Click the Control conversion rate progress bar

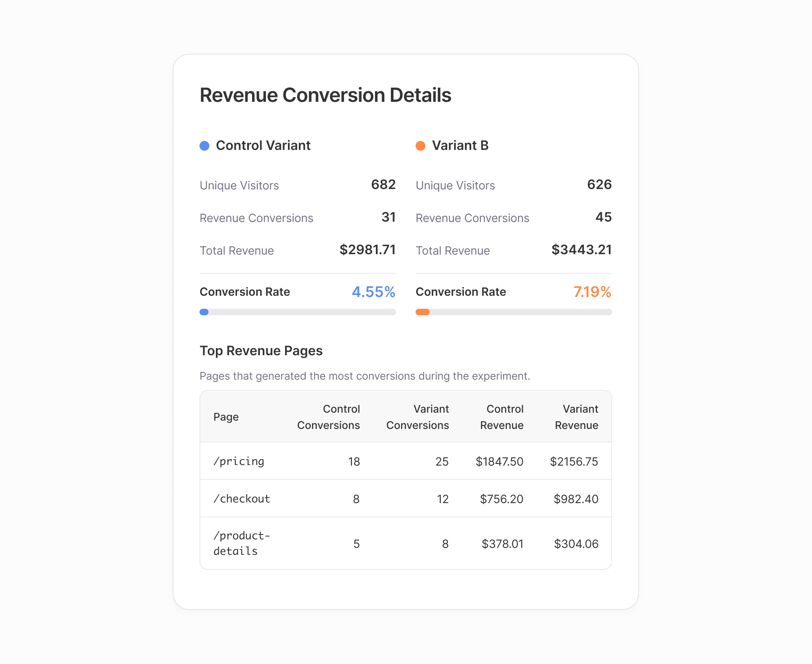pyautogui.click(x=298, y=312)
